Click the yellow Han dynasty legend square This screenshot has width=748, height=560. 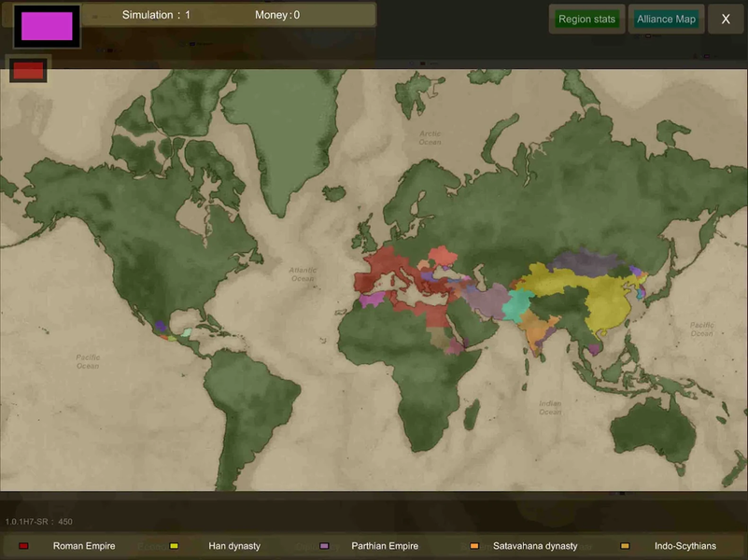[x=172, y=546]
